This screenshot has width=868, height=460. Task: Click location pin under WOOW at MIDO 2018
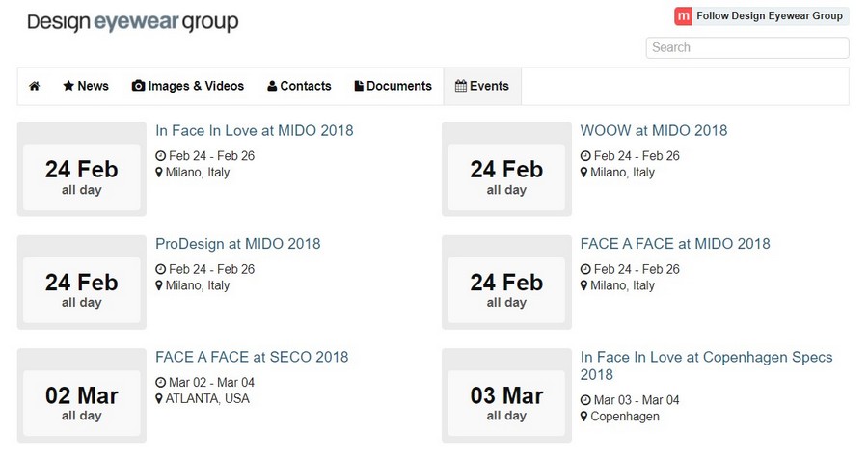click(583, 173)
